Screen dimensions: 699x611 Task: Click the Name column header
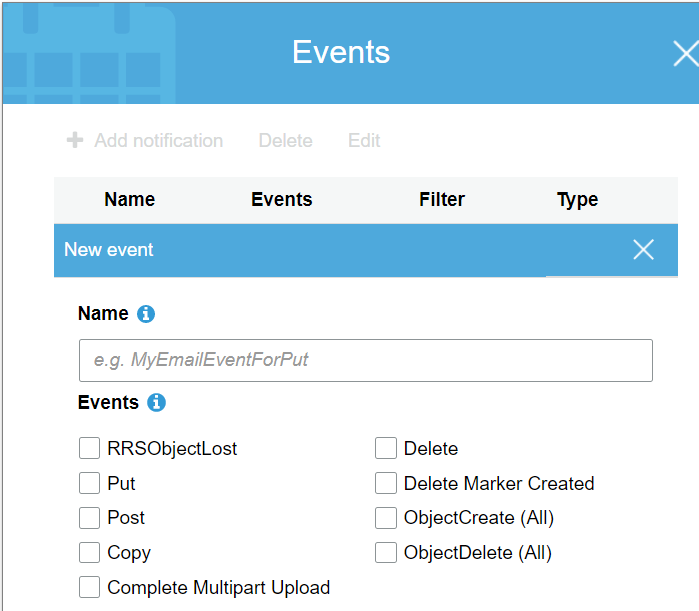[x=129, y=200]
